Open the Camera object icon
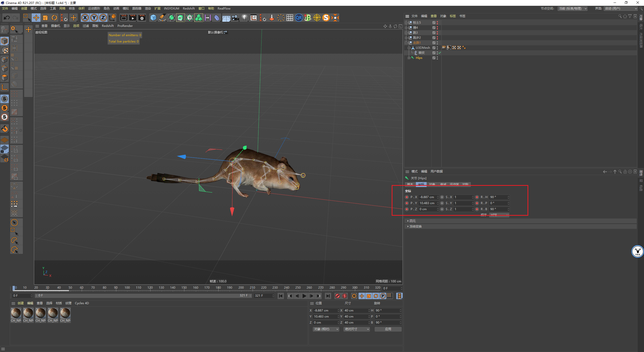Screen dimensions: 644x352 (x=235, y=18)
